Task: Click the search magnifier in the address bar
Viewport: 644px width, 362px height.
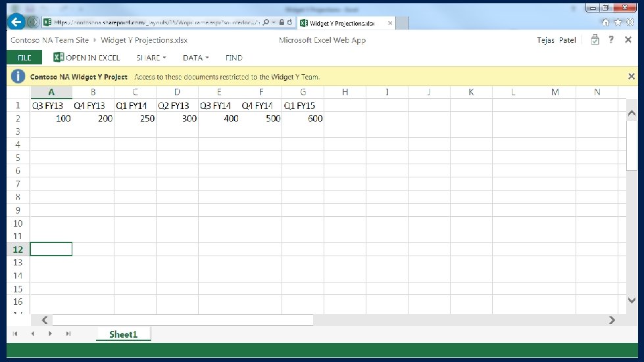Action: point(266,22)
